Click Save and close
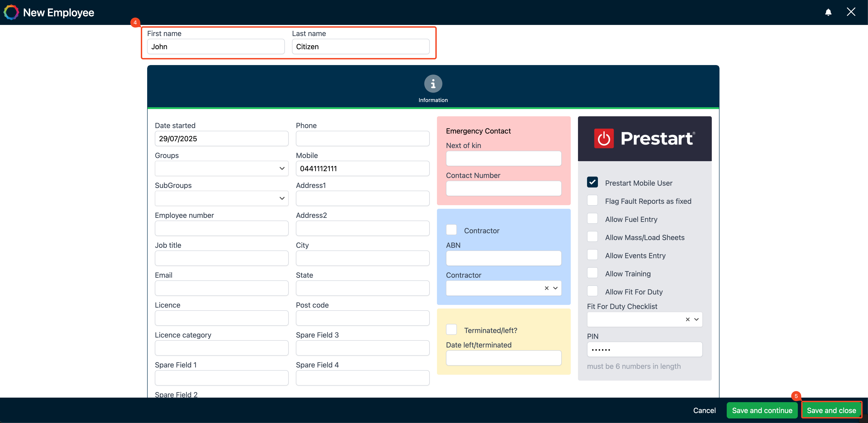The height and width of the screenshot is (423, 868). click(x=832, y=410)
